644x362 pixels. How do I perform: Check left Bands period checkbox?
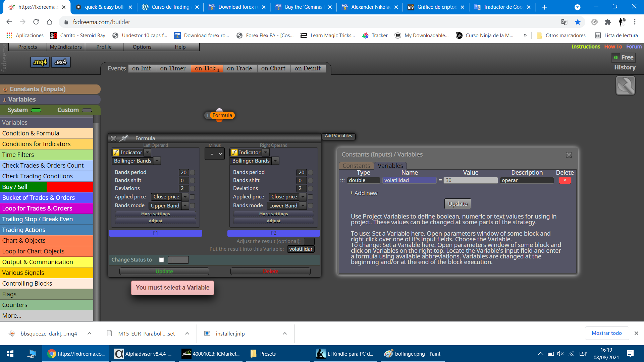[193, 172]
